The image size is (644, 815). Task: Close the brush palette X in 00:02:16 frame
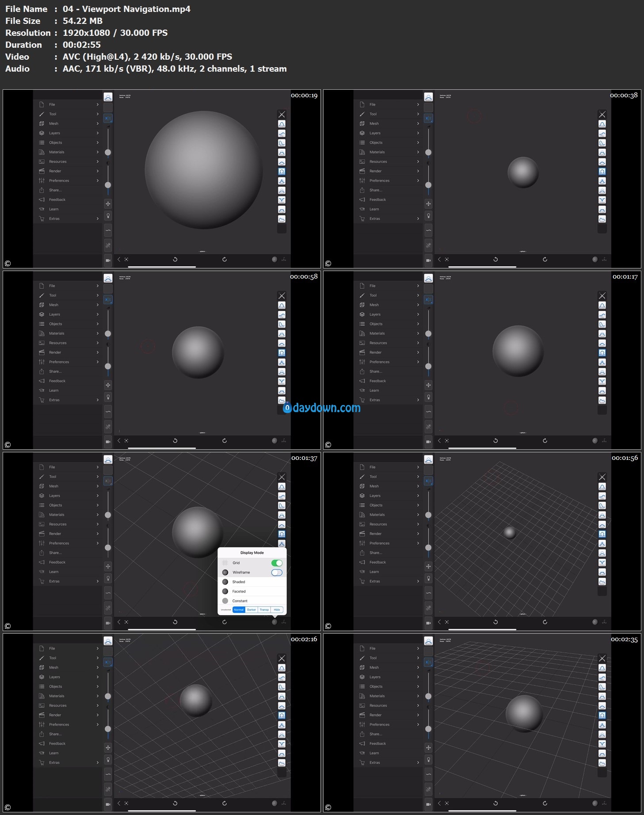tap(282, 658)
